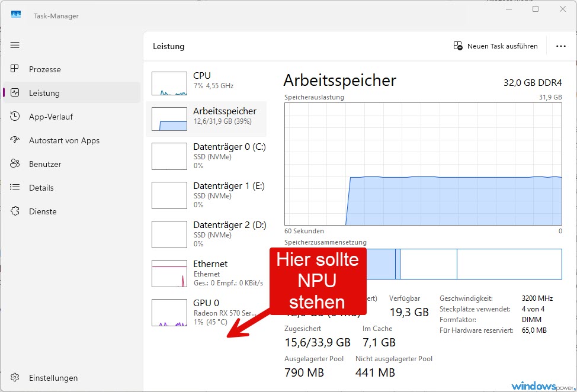
Task: Click Neuen Task ausführen button
Action: [495, 46]
